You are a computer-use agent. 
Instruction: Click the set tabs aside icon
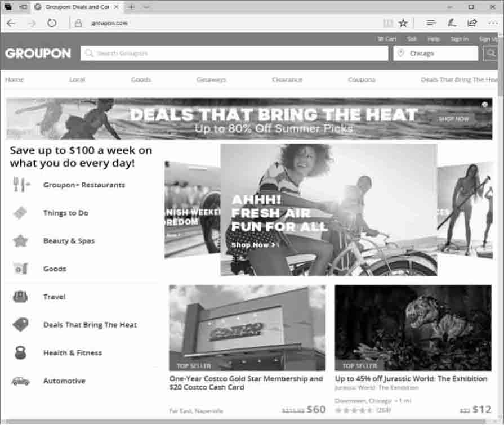tap(23, 7)
